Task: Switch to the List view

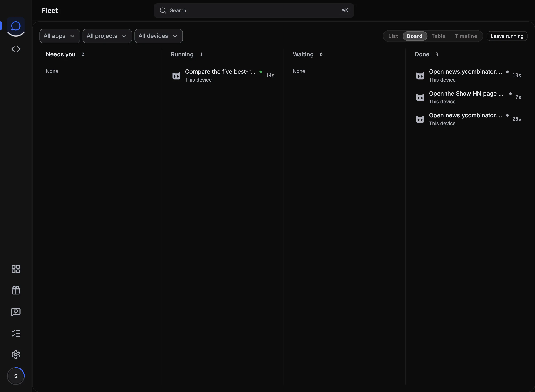Action: coord(393,36)
